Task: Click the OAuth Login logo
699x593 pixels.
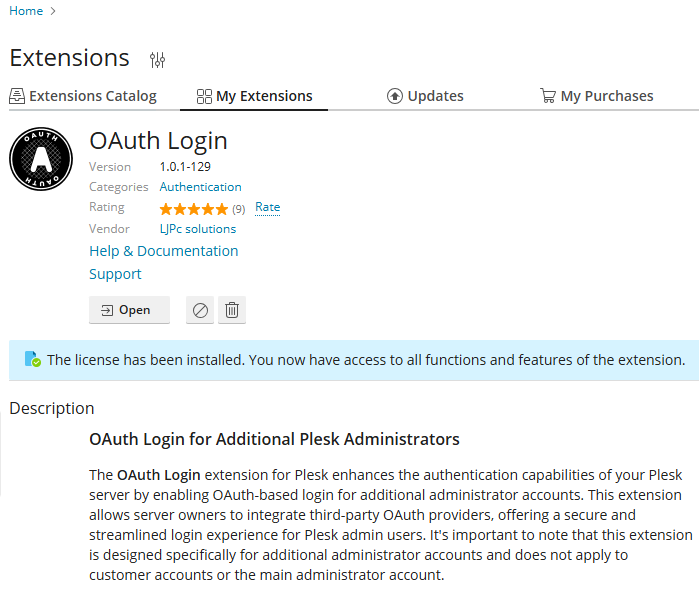Action: [x=41, y=159]
